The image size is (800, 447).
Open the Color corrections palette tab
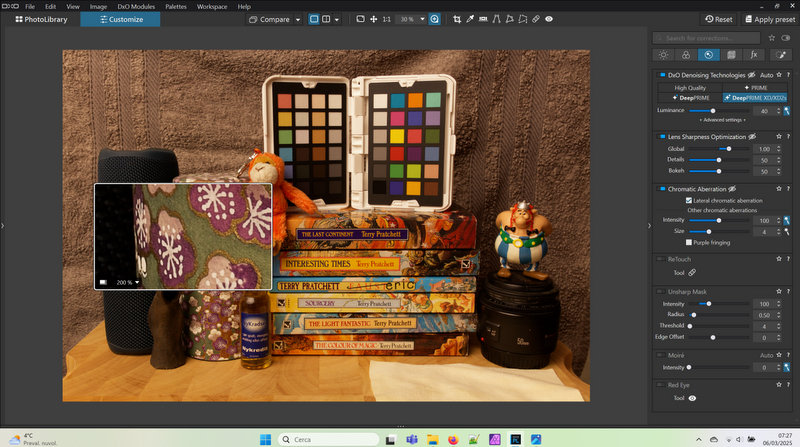[686, 55]
